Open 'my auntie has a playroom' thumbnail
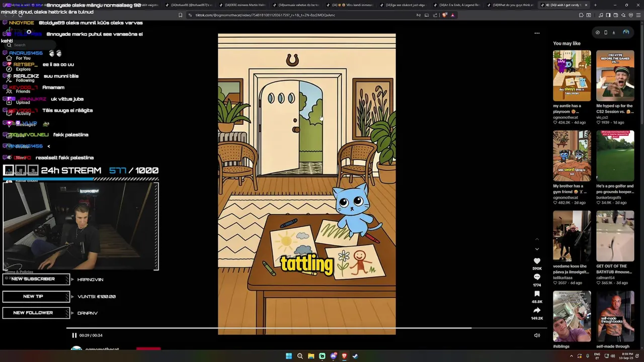Image resolution: width=644 pixels, height=362 pixels. pyautogui.click(x=572, y=75)
